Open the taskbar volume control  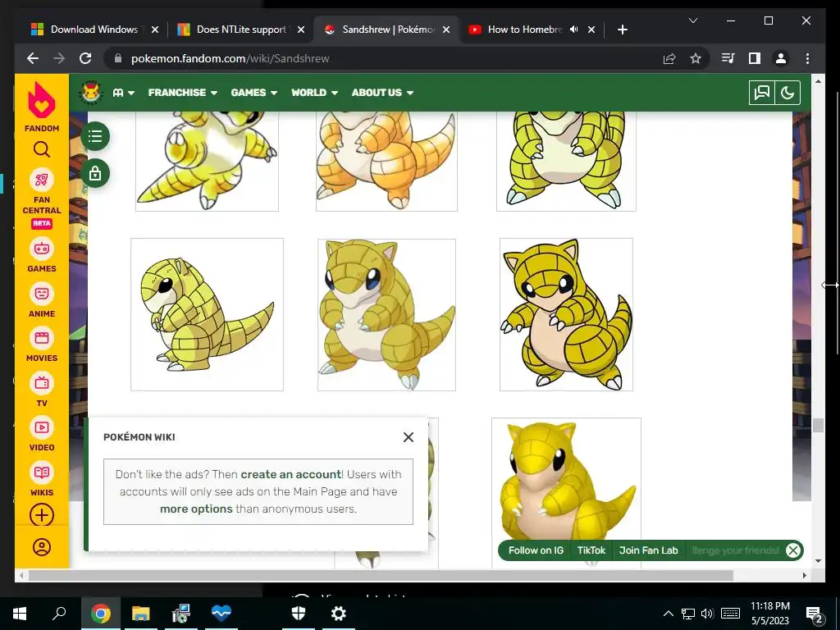(707, 614)
